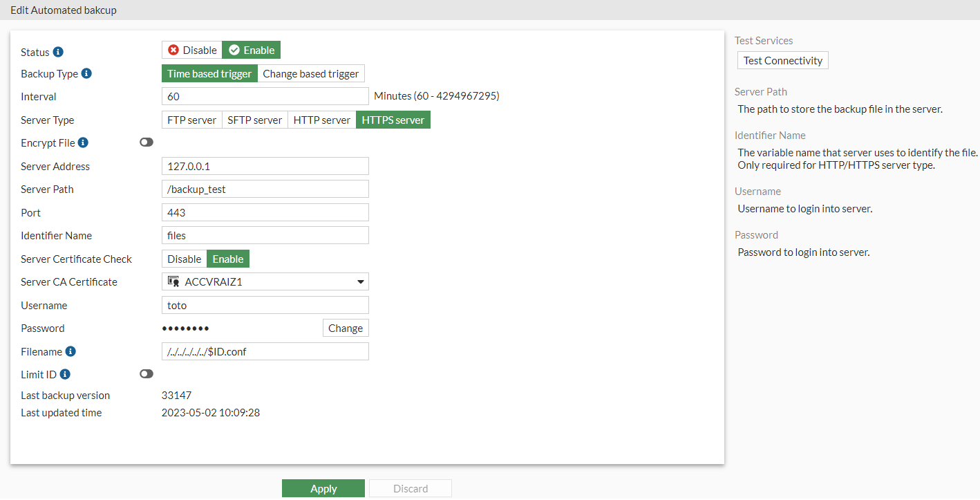Click the Backup Type info icon
980x500 pixels.
click(86, 73)
